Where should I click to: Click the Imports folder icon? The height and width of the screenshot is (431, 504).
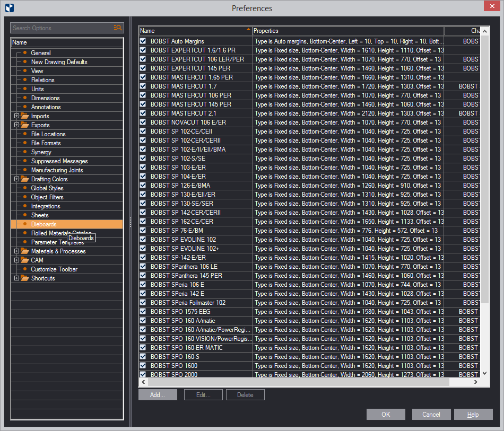(25, 116)
